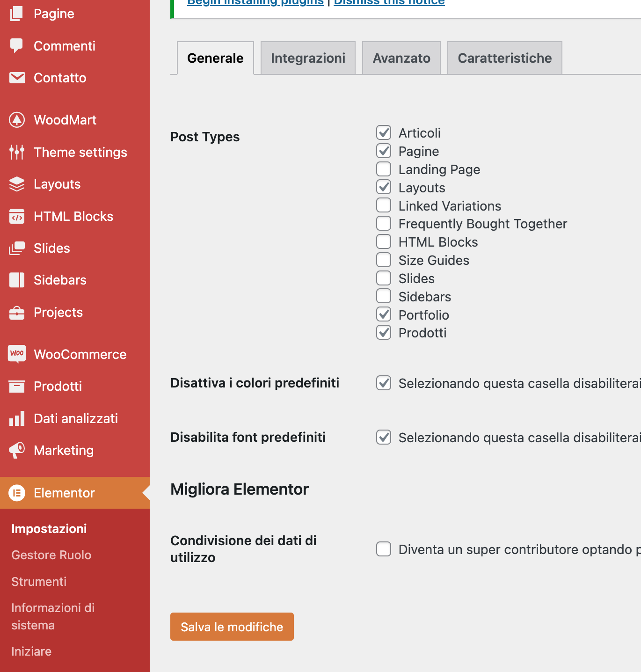Enable HTML Blocks post type checkbox

pyautogui.click(x=384, y=241)
